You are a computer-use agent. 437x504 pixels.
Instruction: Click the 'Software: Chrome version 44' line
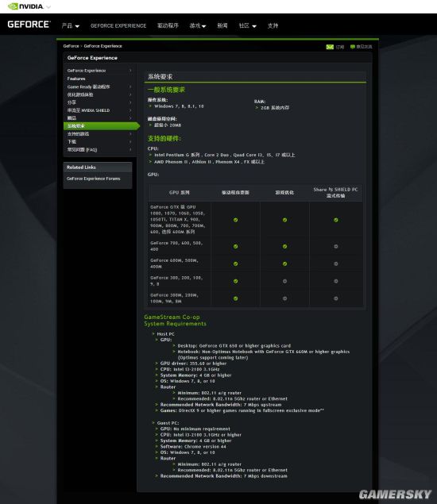pyautogui.click(x=193, y=447)
